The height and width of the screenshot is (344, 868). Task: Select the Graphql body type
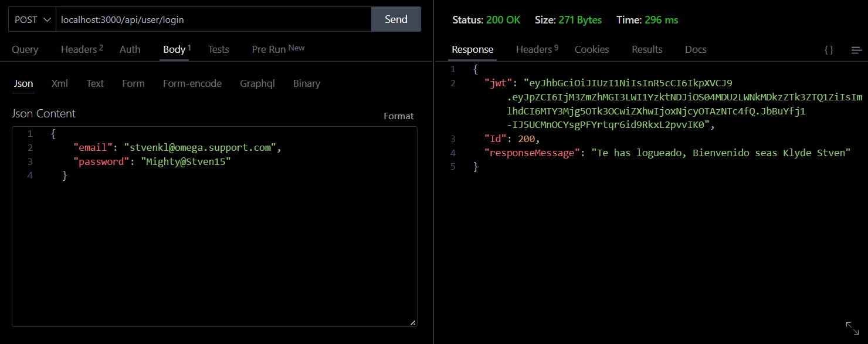(x=257, y=83)
